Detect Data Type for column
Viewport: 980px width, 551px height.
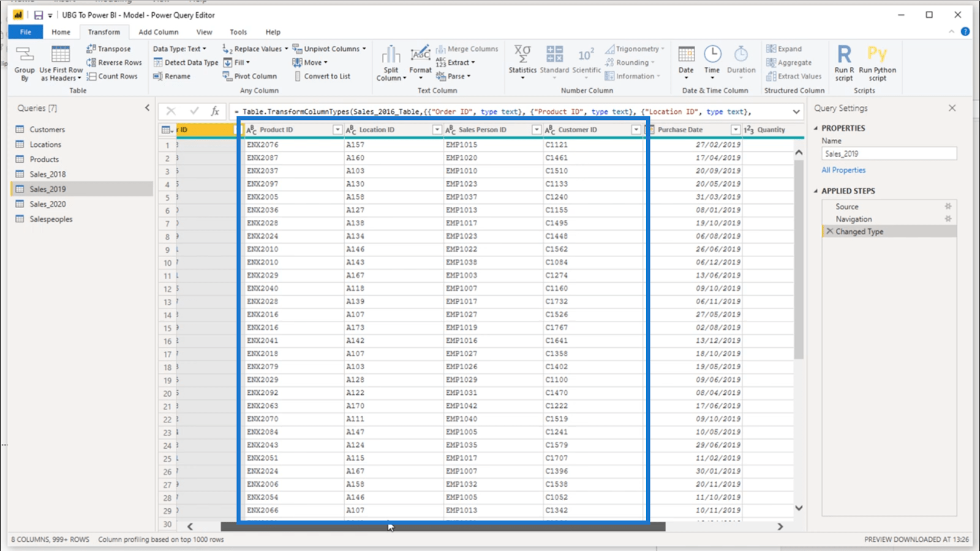tap(186, 62)
